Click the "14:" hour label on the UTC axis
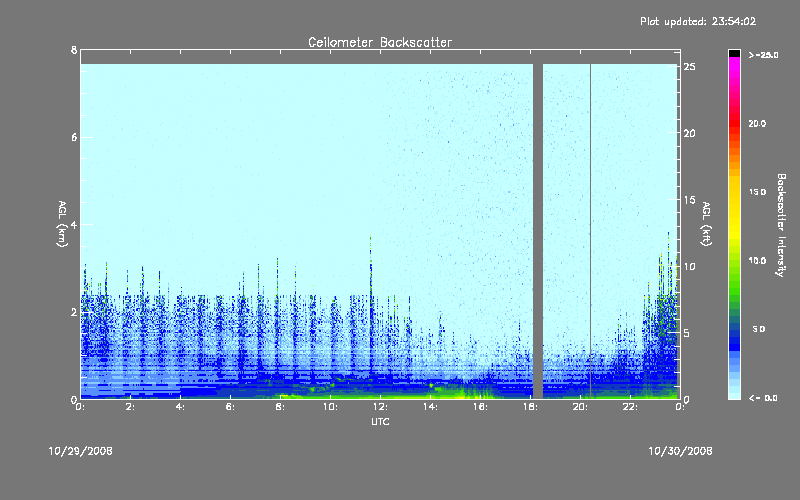The image size is (800, 500). (430, 407)
